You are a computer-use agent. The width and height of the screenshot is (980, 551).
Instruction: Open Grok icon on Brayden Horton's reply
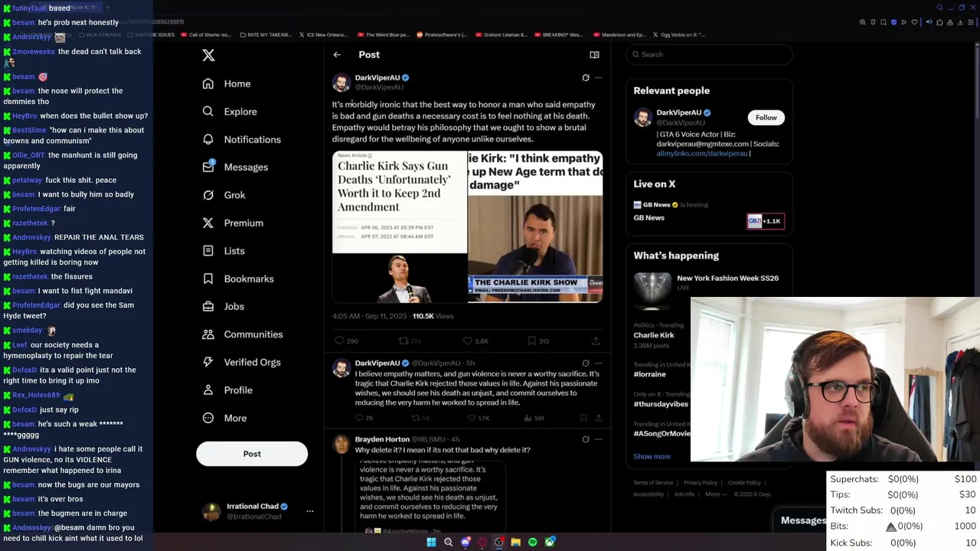pyautogui.click(x=586, y=439)
